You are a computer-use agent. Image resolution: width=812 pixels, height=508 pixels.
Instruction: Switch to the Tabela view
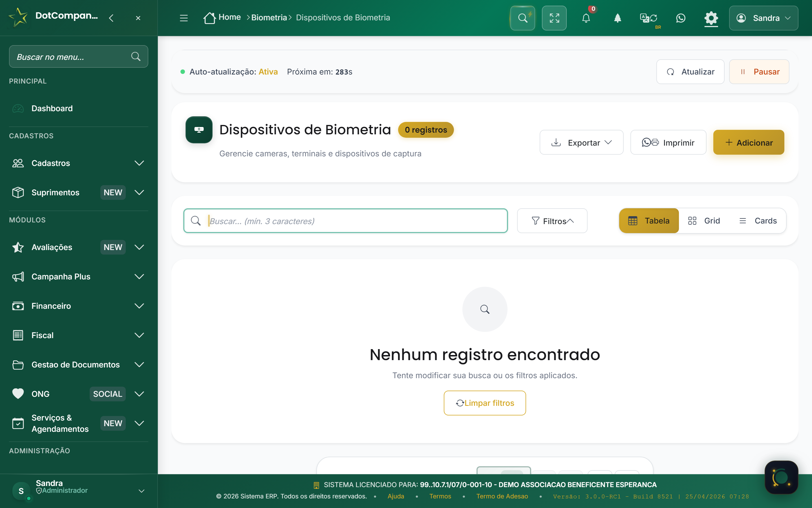pos(649,221)
